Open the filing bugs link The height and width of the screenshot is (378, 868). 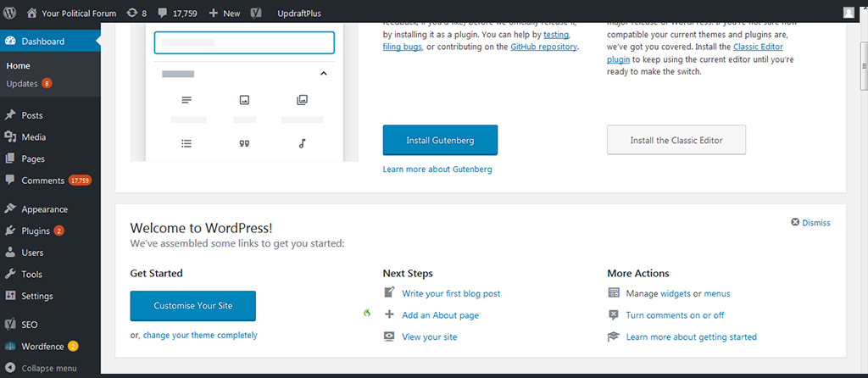[x=403, y=47]
